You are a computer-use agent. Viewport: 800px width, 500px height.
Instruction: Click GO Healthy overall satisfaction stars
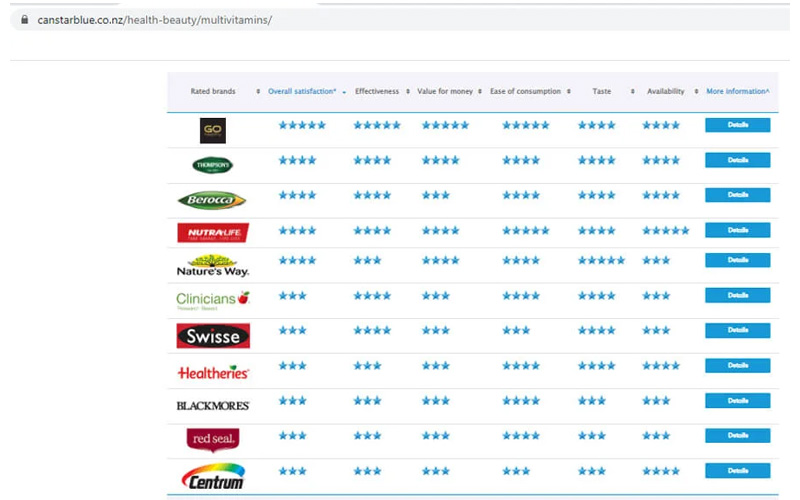(302, 125)
